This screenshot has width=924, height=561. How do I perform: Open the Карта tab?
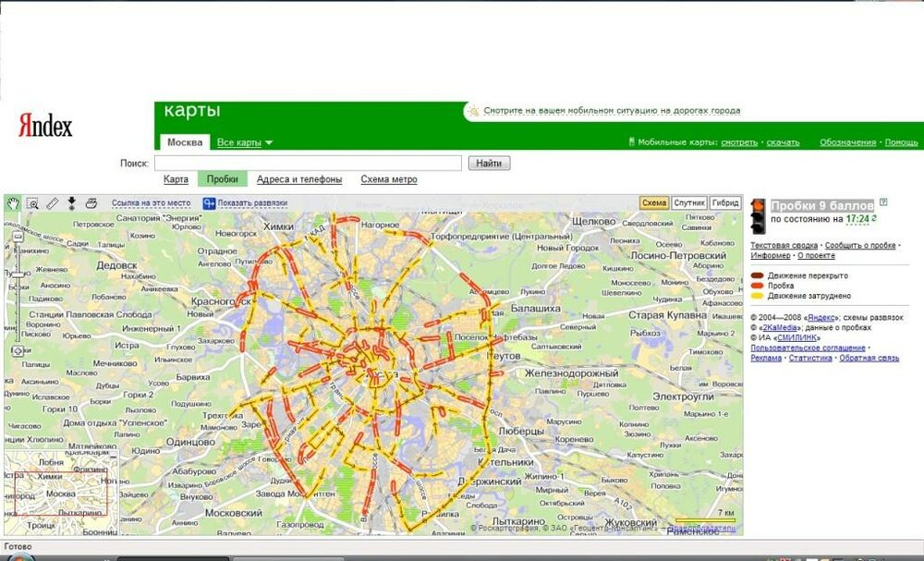pos(176,179)
